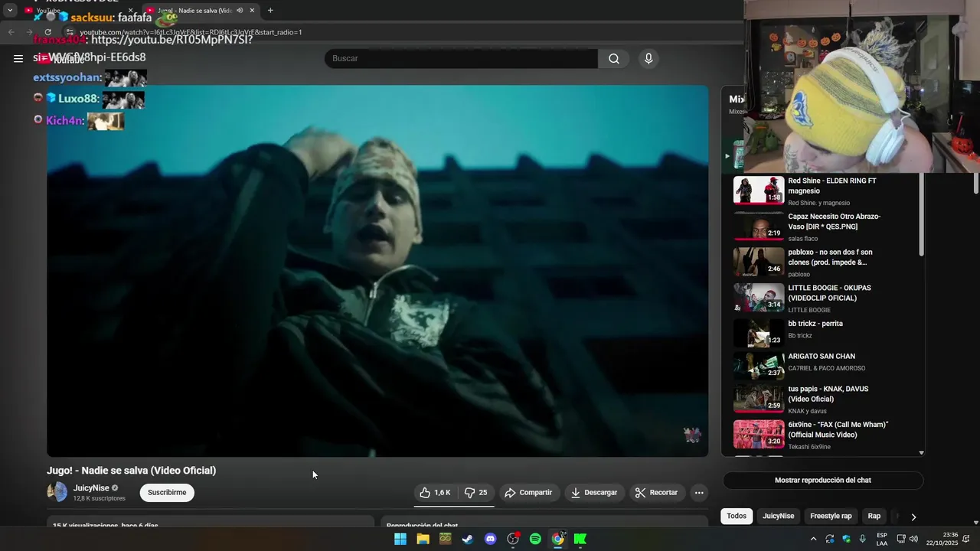Open Windows Security tray icon

coord(846,539)
